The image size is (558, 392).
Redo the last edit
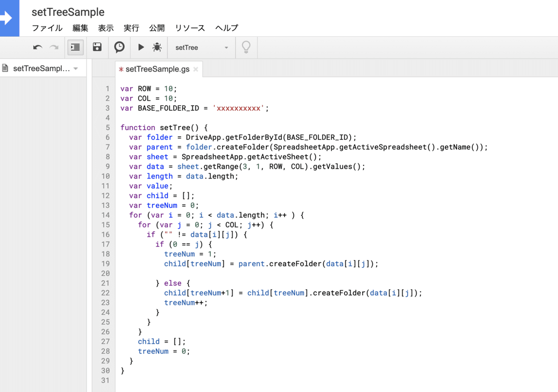pos(54,47)
